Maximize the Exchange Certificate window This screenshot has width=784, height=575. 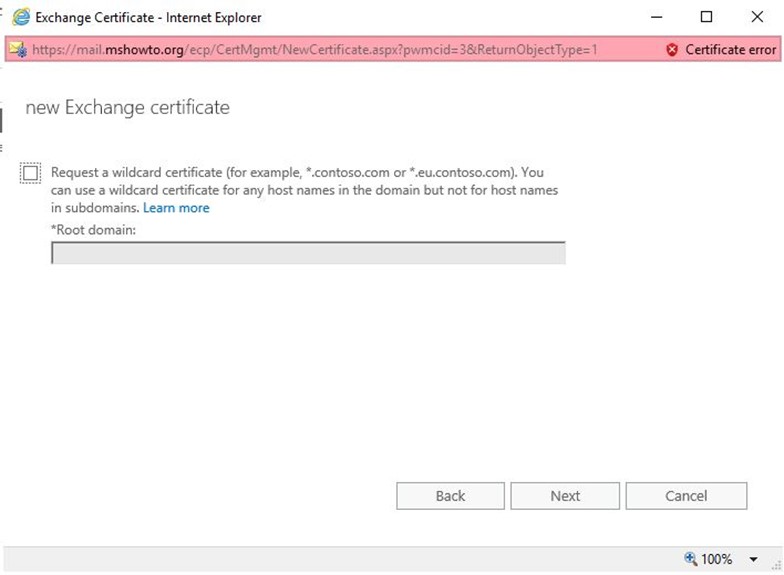(x=706, y=17)
